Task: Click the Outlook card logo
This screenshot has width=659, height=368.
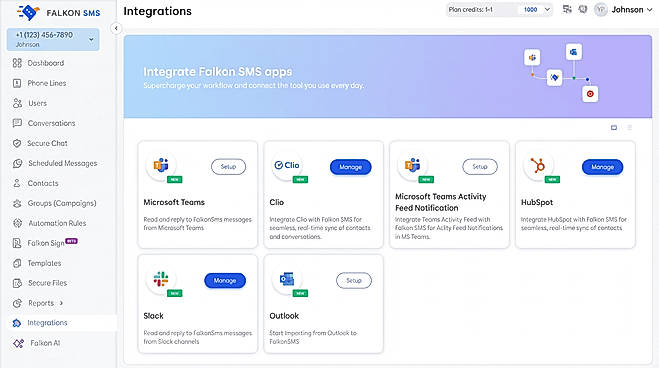Action: (x=287, y=279)
